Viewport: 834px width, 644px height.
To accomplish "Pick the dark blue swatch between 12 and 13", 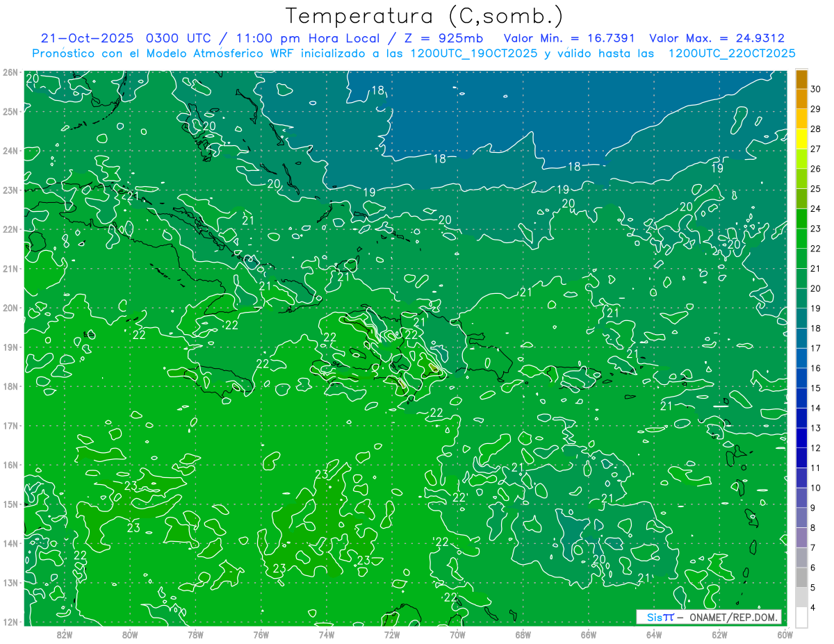I will [x=801, y=438].
